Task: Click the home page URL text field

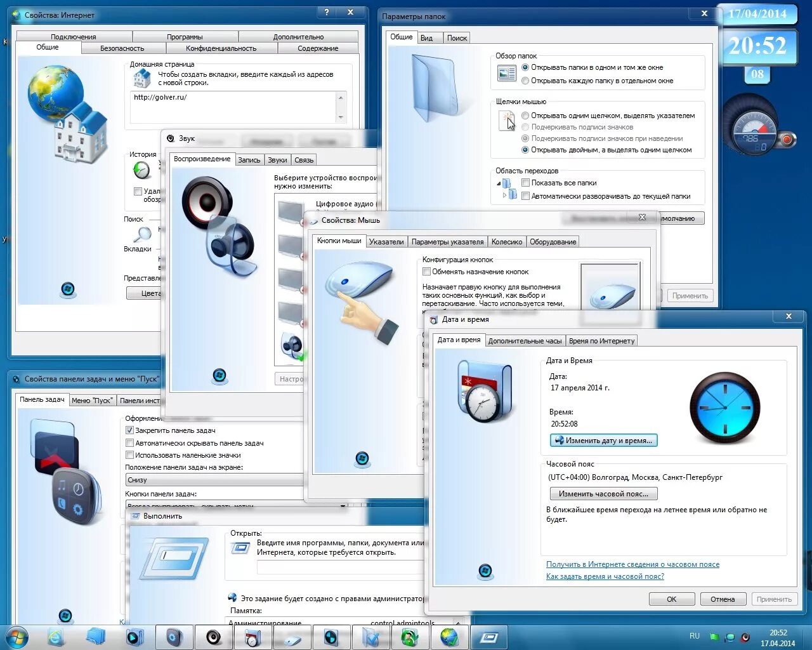Action: click(233, 107)
